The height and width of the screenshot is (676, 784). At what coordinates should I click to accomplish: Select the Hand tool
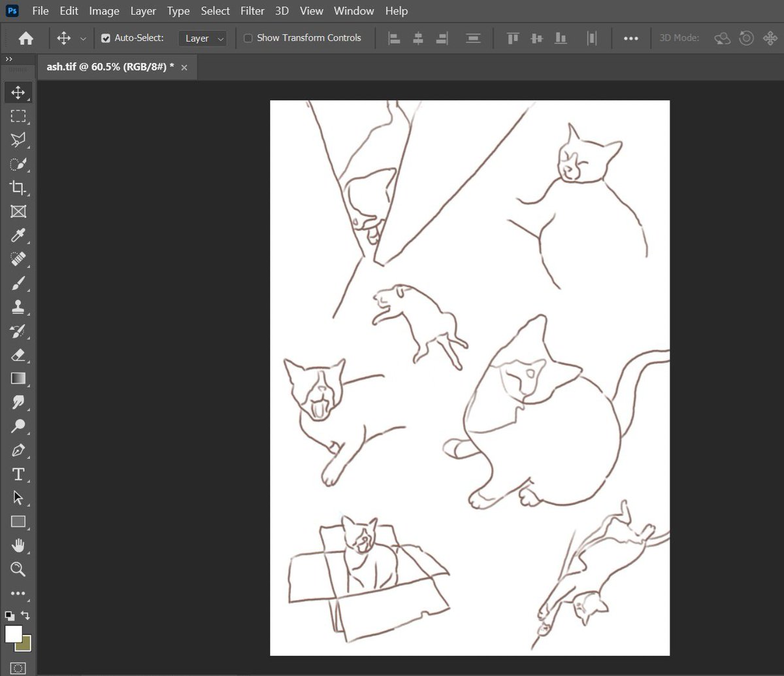[18, 545]
